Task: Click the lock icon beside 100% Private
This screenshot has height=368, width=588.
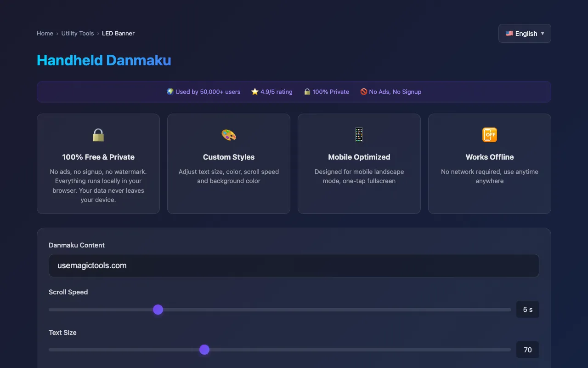Action: pyautogui.click(x=307, y=92)
